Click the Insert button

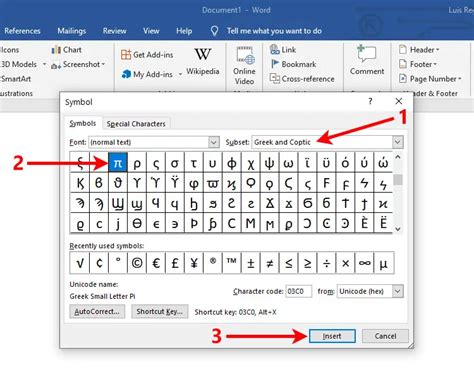332,336
